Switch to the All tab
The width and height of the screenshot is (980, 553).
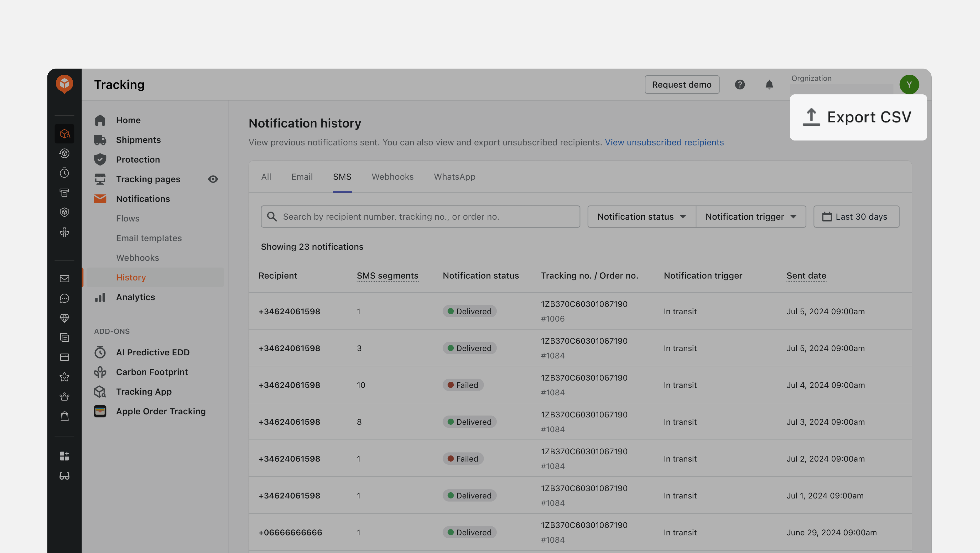[x=266, y=177]
